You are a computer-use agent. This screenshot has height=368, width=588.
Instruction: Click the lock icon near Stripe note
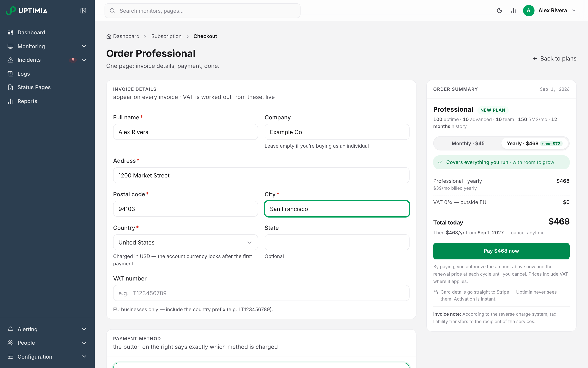click(436, 292)
